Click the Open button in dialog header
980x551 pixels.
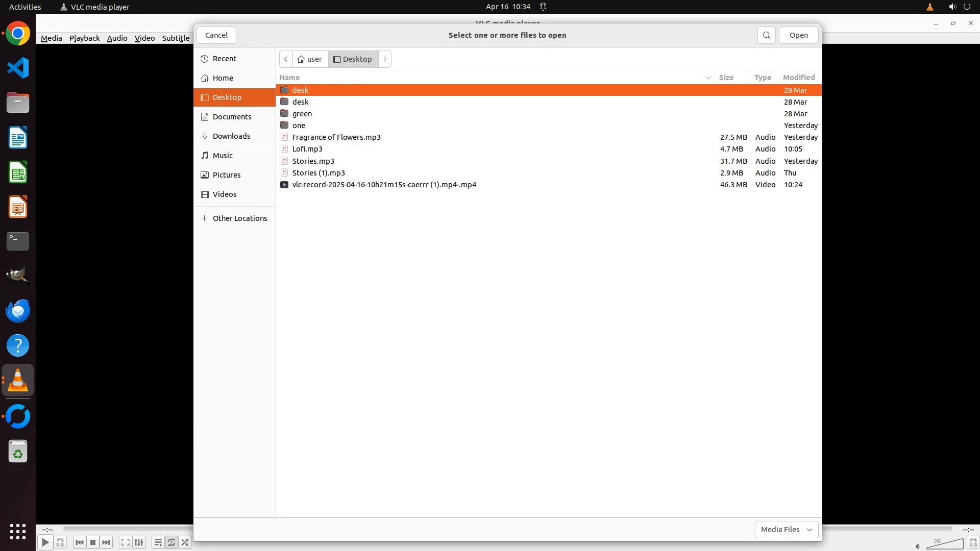point(798,35)
